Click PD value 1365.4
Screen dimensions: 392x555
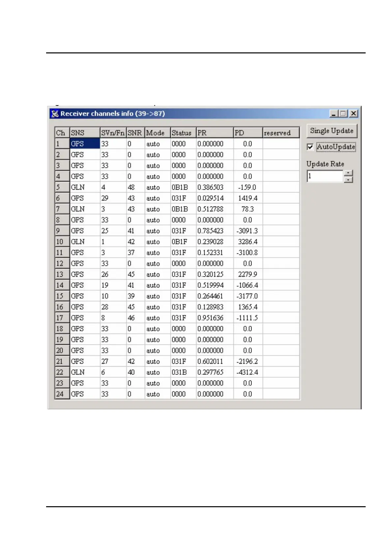pos(248,307)
